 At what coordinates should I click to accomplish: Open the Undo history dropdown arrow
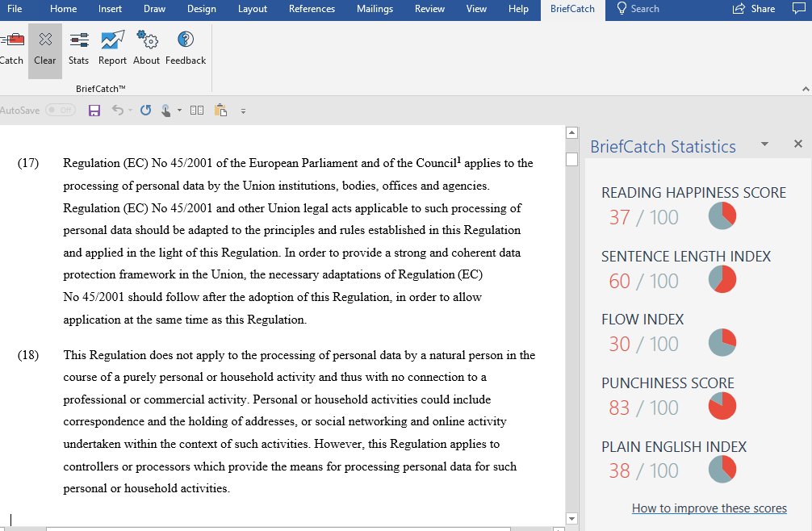(130, 111)
